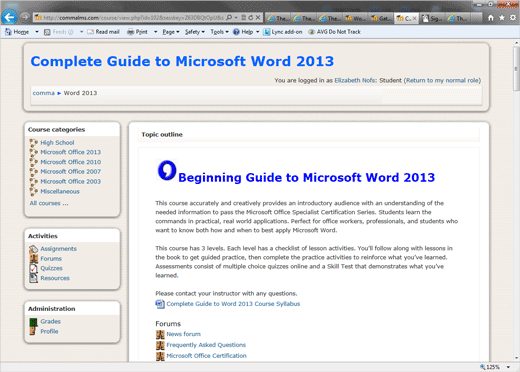This screenshot has width=520, height=372.
Task: Click the Grades icon under Administration
Action: (33, 322)
